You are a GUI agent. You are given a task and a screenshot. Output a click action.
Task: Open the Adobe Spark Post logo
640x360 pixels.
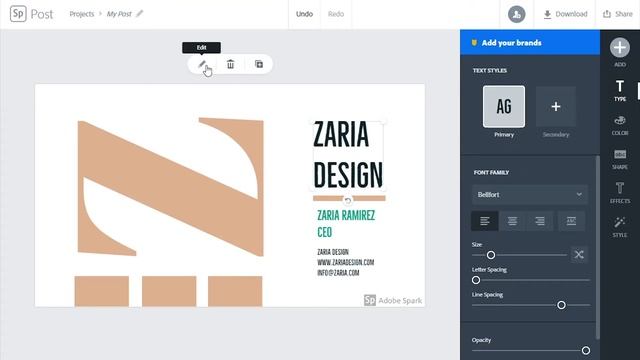(x=31, y=14)
